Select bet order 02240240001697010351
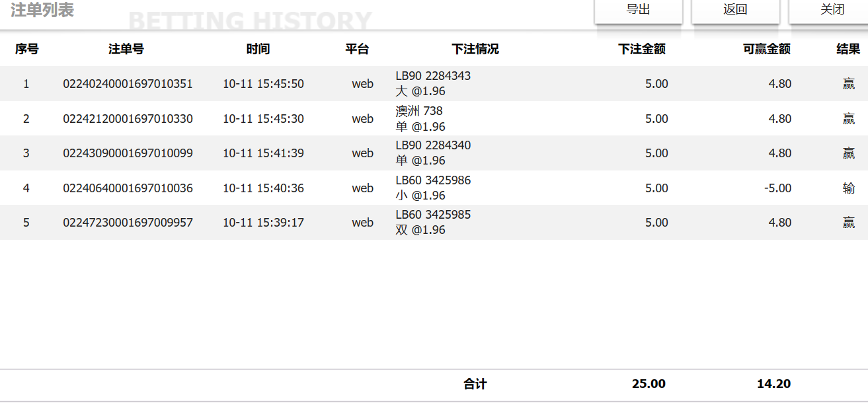Screen dimensions: 868x407 (x=128, y=84)
